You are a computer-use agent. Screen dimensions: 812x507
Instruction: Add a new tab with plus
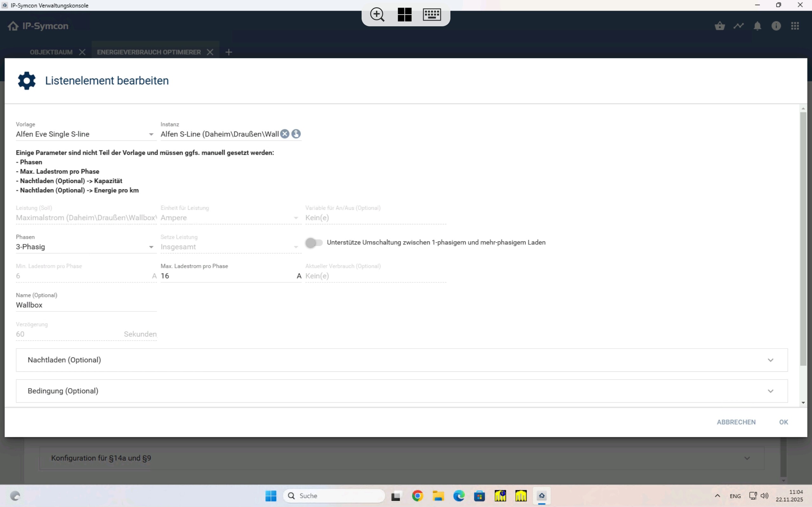click(228, 52)
